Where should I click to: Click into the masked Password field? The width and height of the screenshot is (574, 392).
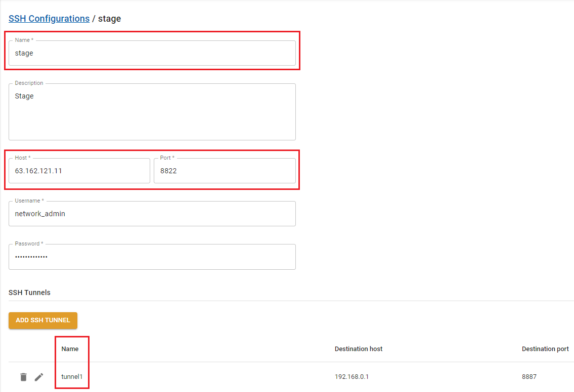tap(152, 257)
